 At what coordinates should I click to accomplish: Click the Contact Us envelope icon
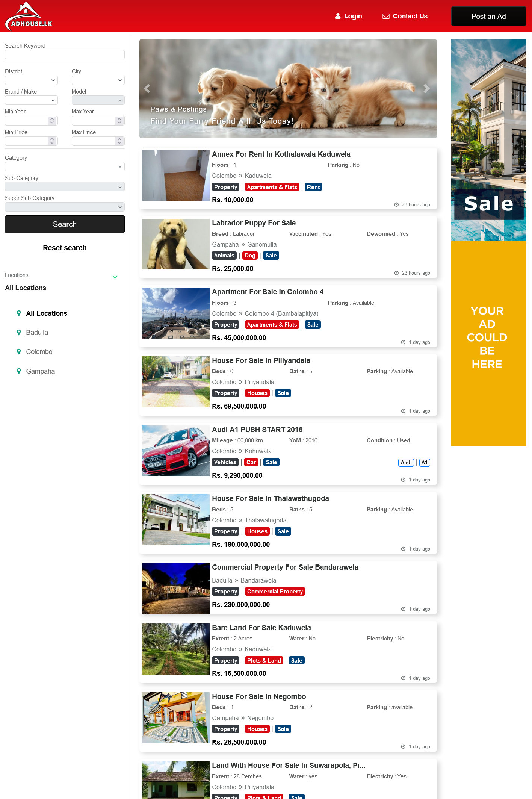coord(386,16)
